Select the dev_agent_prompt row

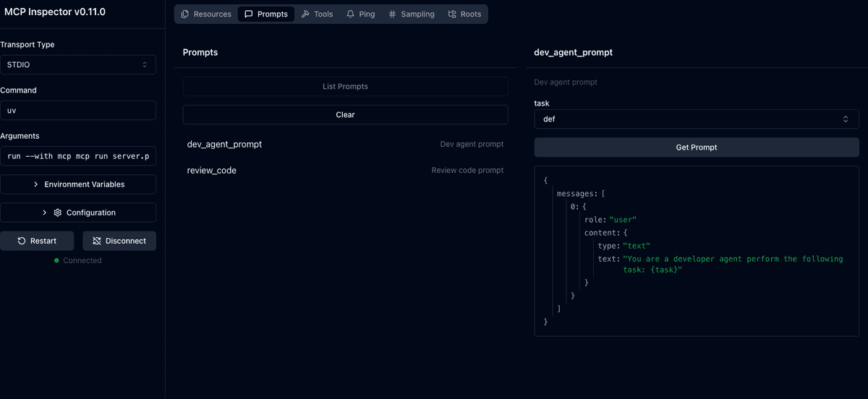tap(345, 144)
